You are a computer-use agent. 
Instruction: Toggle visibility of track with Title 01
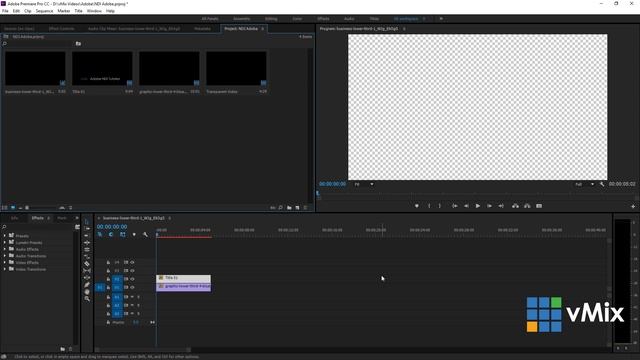point(132,279)
